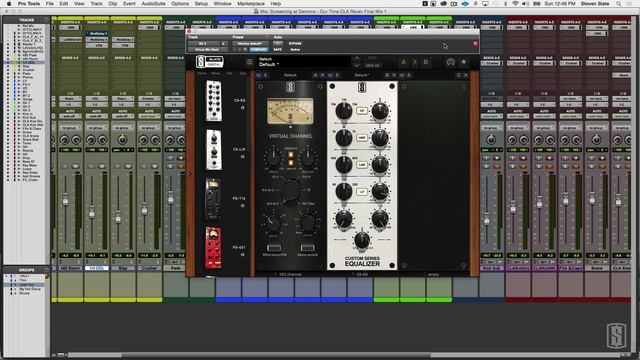Select the Pianos track in the Tracks list
Viewport: 640px width, 360px height.
pos(28,77)
